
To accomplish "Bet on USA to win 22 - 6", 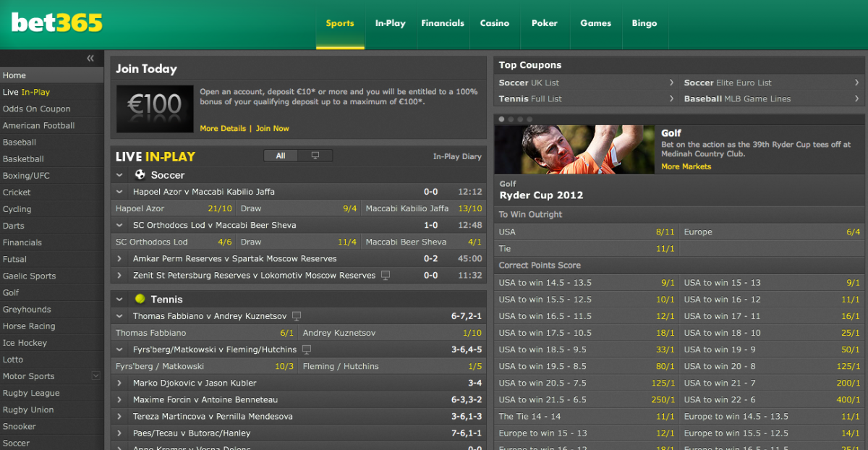I will pos(772,399).
